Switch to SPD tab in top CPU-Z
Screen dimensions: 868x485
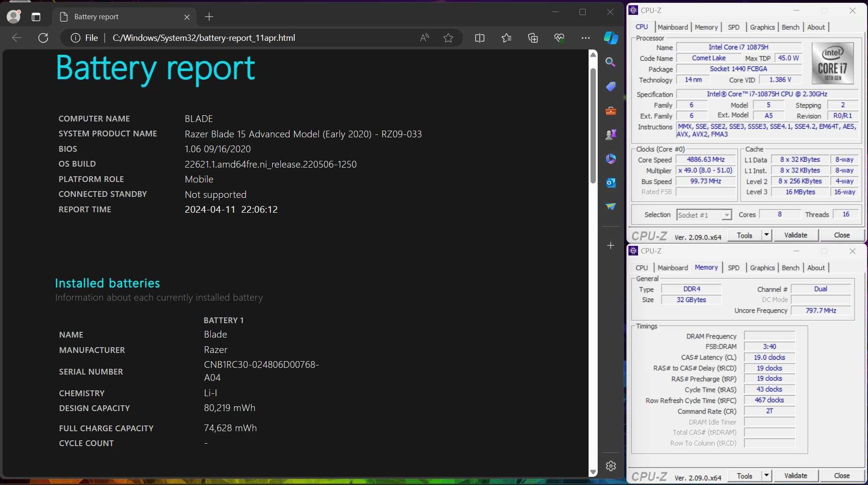[x=734, y=27]
